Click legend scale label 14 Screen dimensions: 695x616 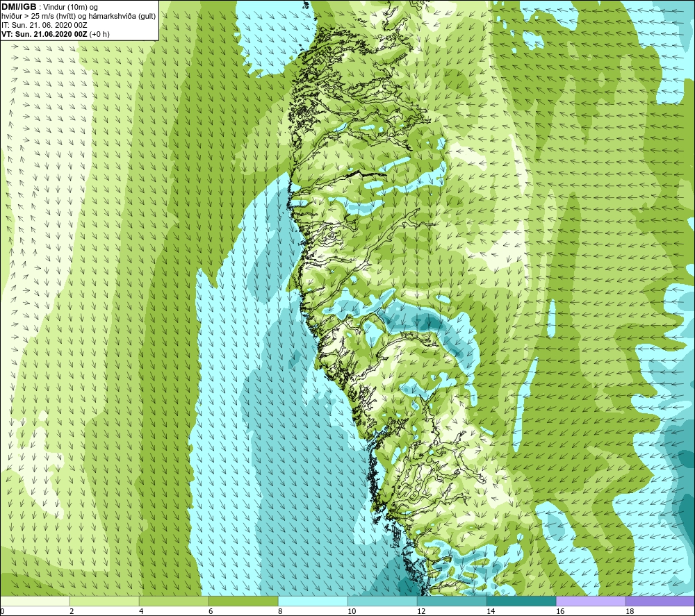tap(491, 612)
